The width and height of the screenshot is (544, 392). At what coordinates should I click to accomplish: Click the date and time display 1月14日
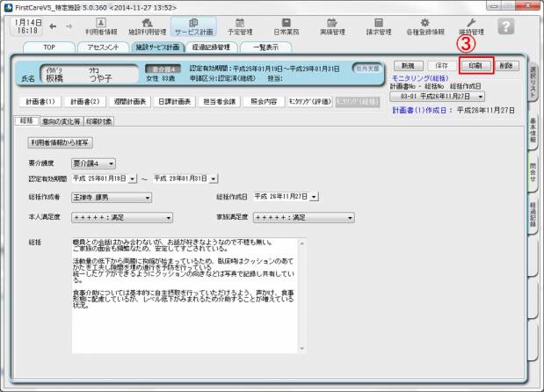[x=28, y=26]
